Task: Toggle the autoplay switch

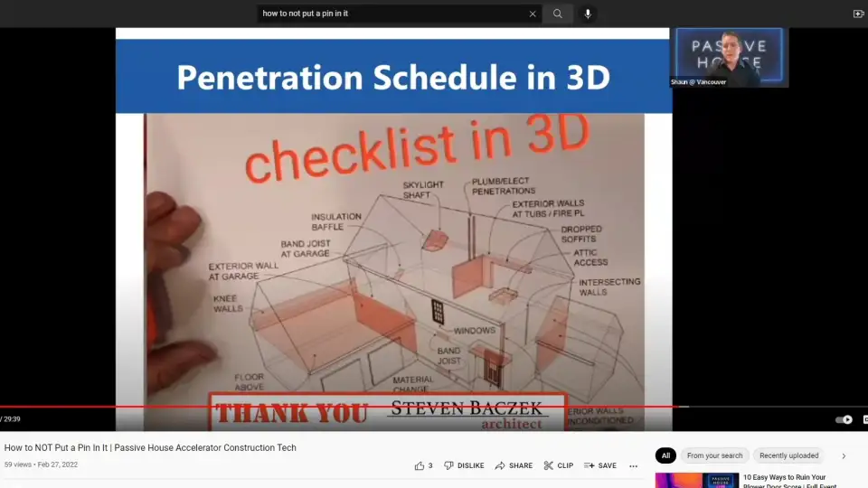Action: [x=844, y=419]
